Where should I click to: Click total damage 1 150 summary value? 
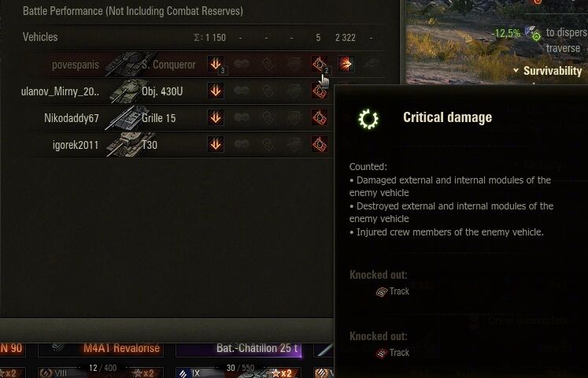[210, 38]
